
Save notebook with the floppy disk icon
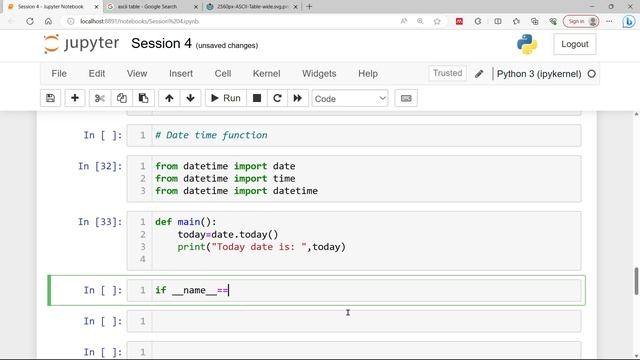pos(51,98)
